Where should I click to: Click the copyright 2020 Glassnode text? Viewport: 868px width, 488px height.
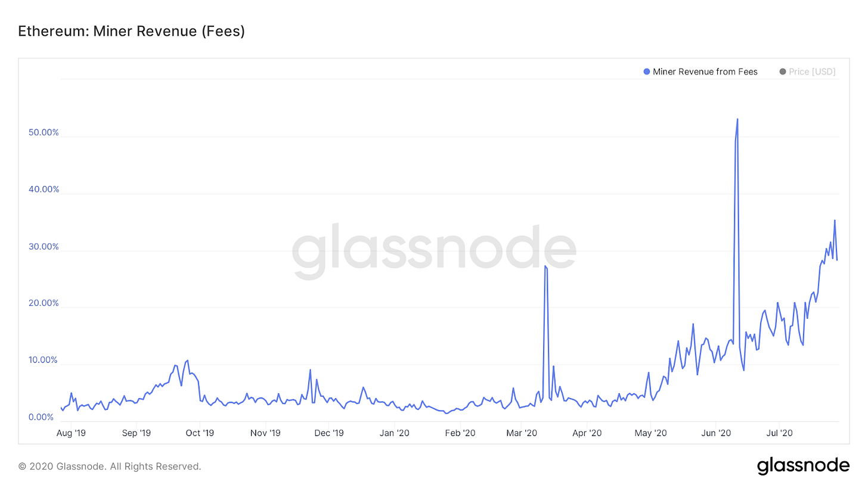click(110, 467)
